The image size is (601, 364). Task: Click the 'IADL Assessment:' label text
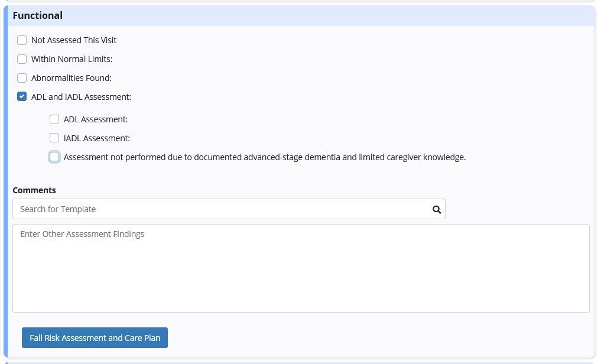96,138
